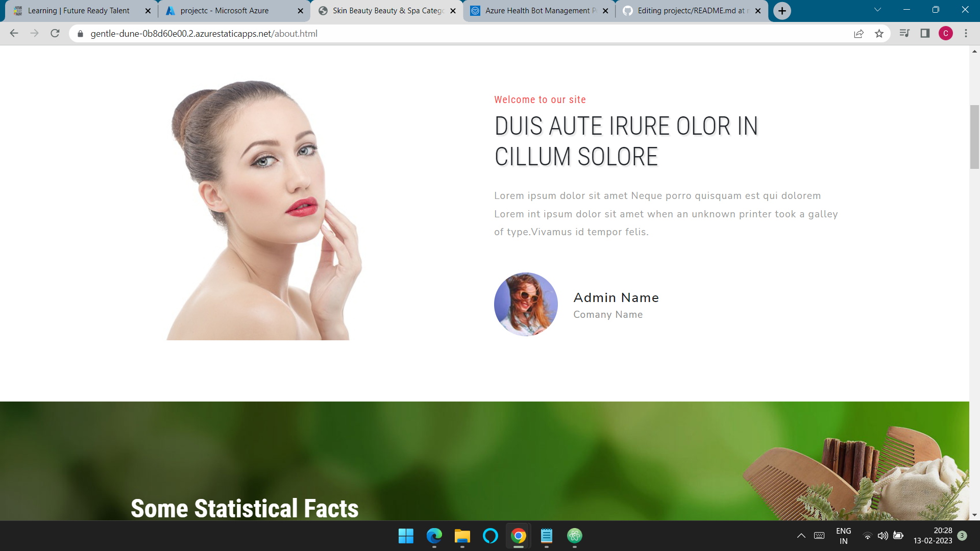Switch to projectc - Microsoft Azure tab

click(225, 11)
